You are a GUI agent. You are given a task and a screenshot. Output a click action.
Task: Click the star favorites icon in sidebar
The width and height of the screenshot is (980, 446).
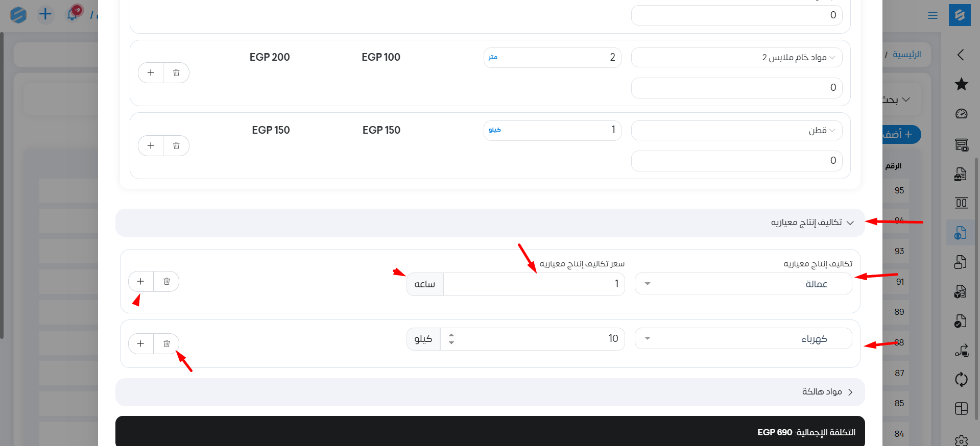(x=961, y=84)
